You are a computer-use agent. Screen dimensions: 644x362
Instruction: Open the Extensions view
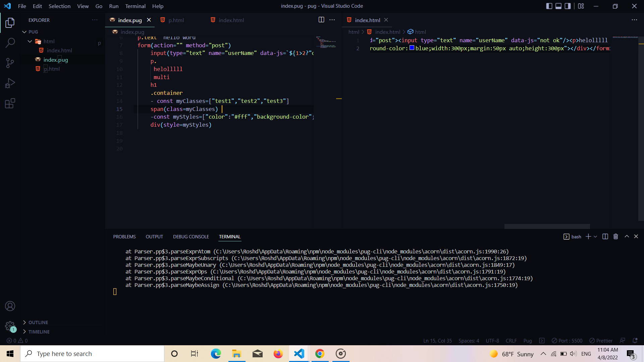(x=10, y=103)
